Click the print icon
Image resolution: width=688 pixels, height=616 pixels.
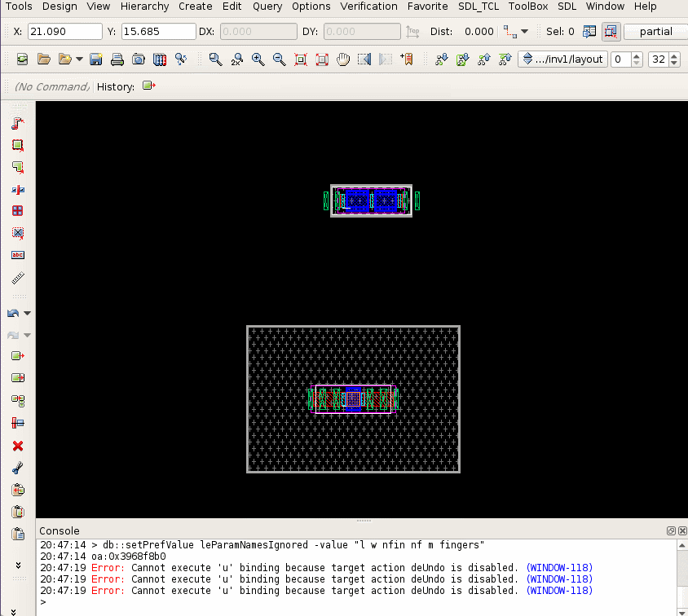click(x=117, y=59)
